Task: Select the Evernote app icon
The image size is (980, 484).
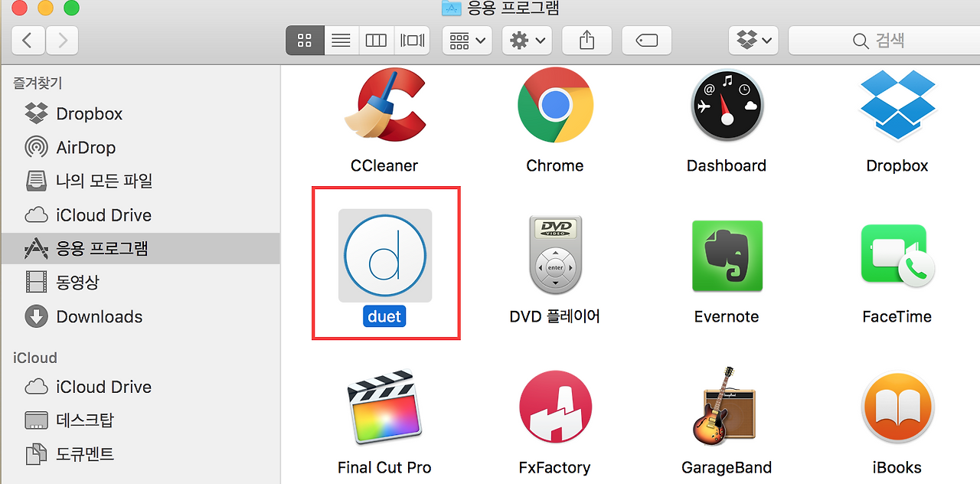Action: [x=727, y=256]
